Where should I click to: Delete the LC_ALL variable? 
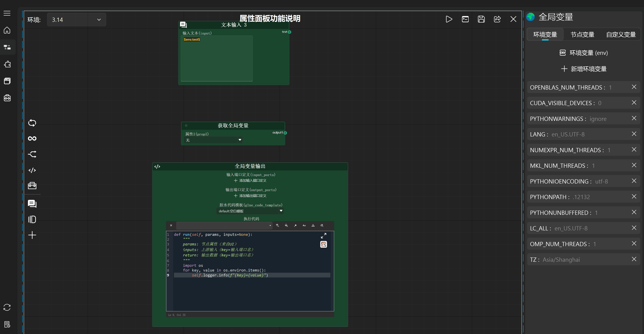634,228
